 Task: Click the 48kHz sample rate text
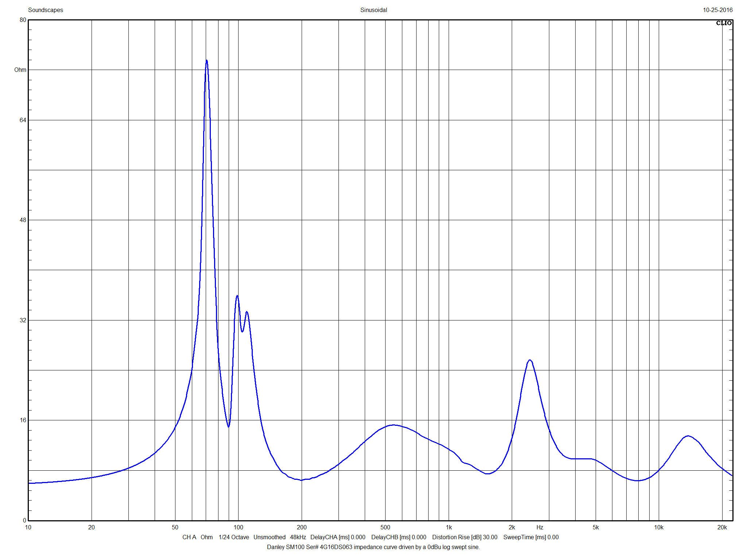[x=298, y=537]
